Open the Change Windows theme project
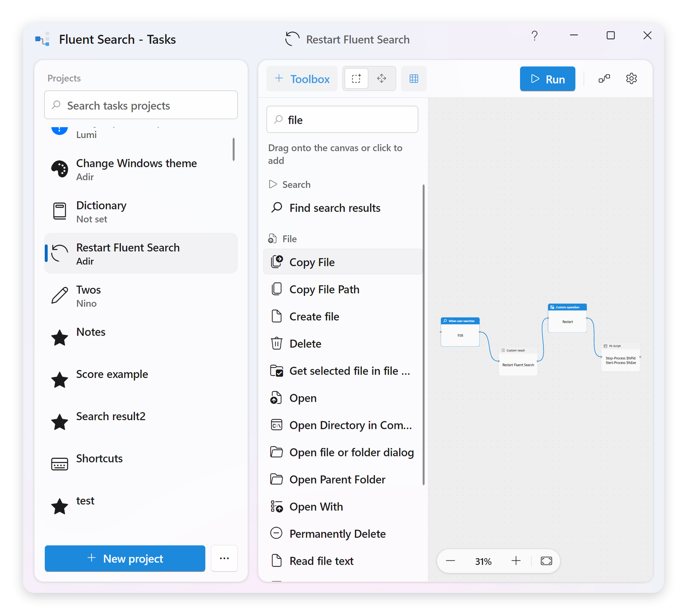 141,169
